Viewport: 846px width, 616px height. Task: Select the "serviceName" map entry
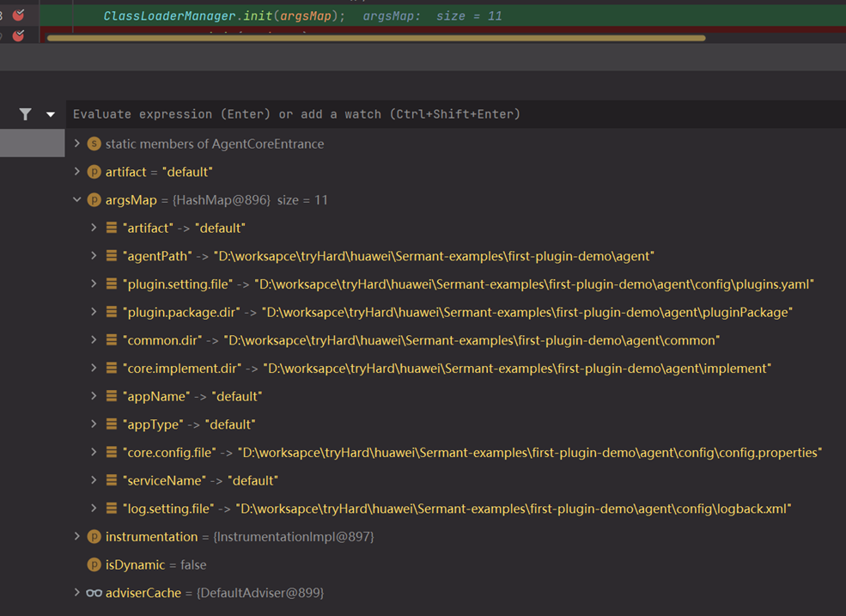click(201, 481)
